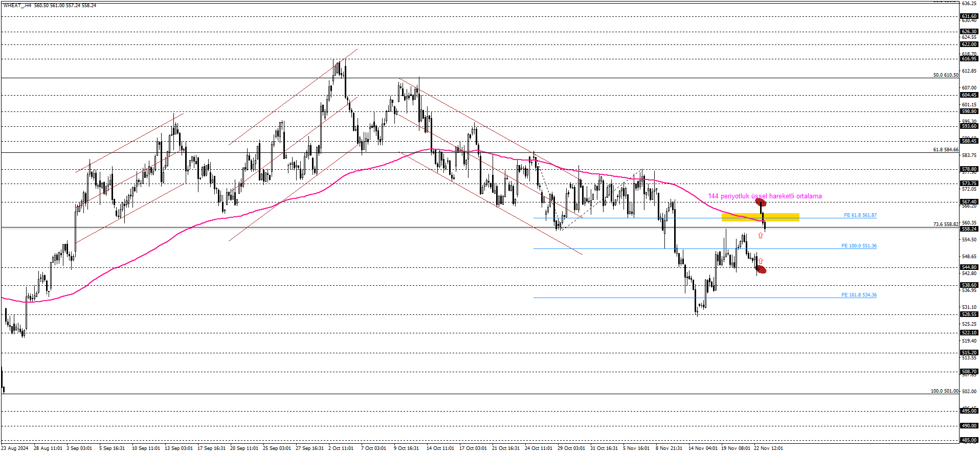Image resolution: width=980 pixels, height=454 pixels.
Task: Click the '61.8 584.66' retracement label
Action: pyautogui.click(x=946, y=150)
